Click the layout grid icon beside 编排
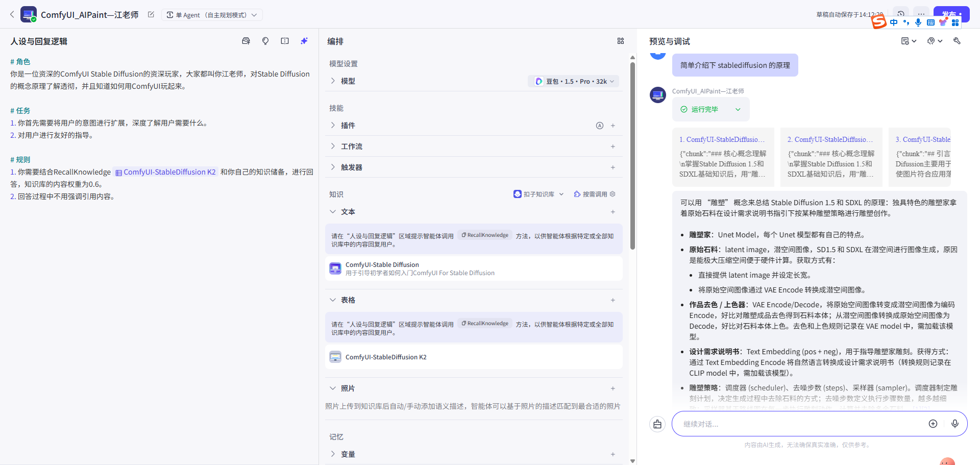 click(x=621, y=41)
